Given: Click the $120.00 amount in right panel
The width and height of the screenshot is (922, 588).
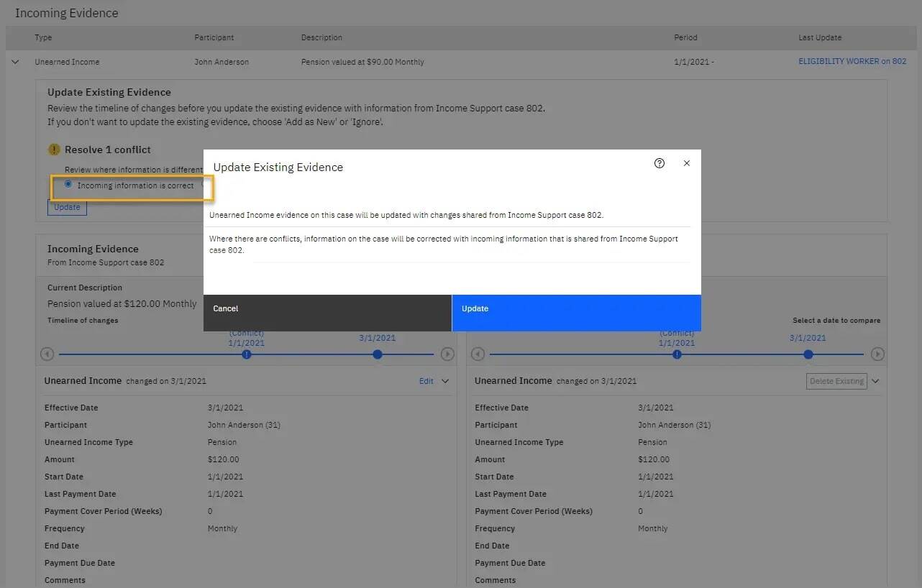Looking at the screenshot, I should 654,459.
